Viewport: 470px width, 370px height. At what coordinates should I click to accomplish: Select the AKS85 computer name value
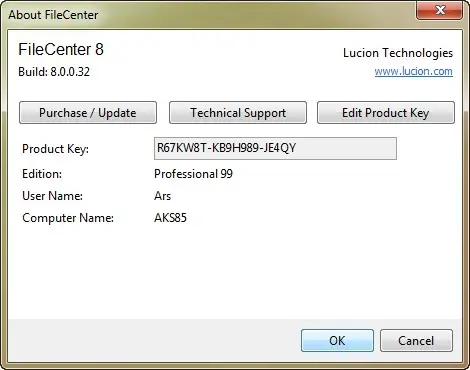click(x=170, y=218)
